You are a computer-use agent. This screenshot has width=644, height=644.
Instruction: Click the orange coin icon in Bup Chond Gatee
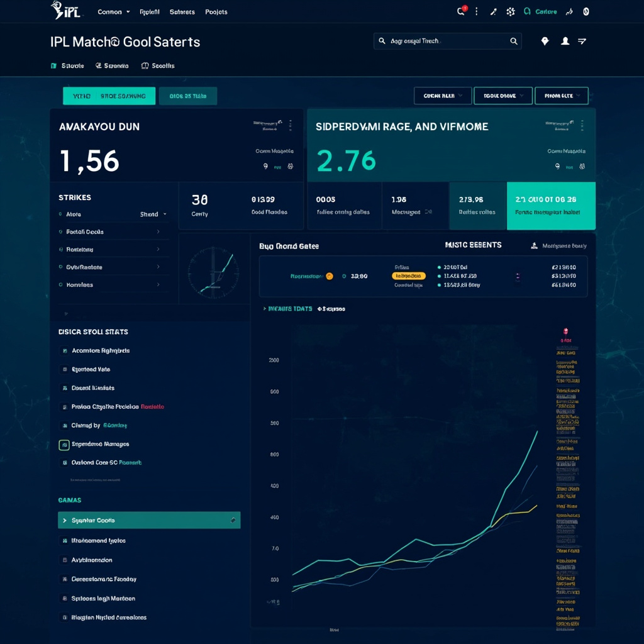click(330, 276)
